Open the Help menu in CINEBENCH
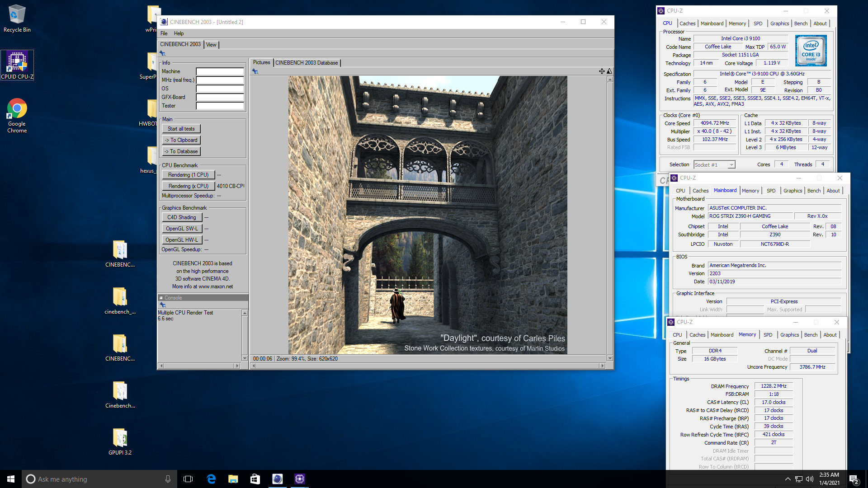Image resolution: width=868 pixels, height=488 pixels. pos(179,33)
